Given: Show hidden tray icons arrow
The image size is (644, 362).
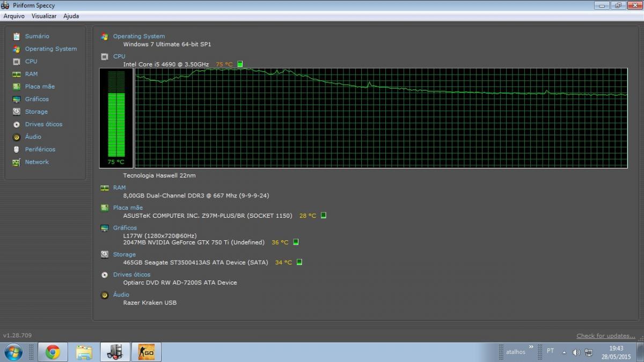Looking at the screenshot, I should (564, 352).
